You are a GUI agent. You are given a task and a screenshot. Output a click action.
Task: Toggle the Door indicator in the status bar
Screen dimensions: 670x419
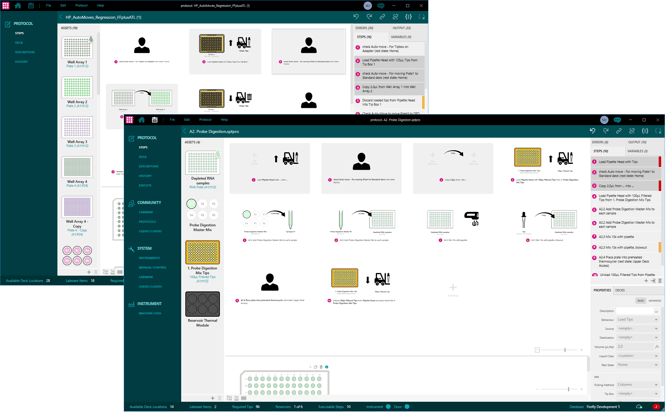point(407,407)
